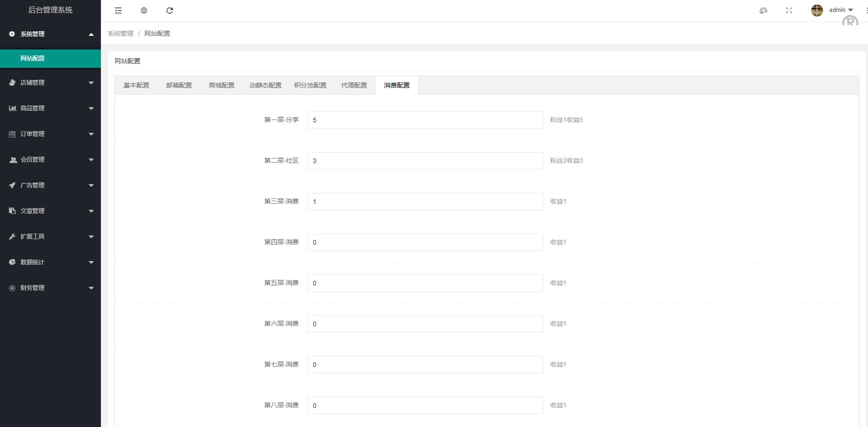
Task: Click the 第一层-分享 input field
Action: click(x=425, y=120)
